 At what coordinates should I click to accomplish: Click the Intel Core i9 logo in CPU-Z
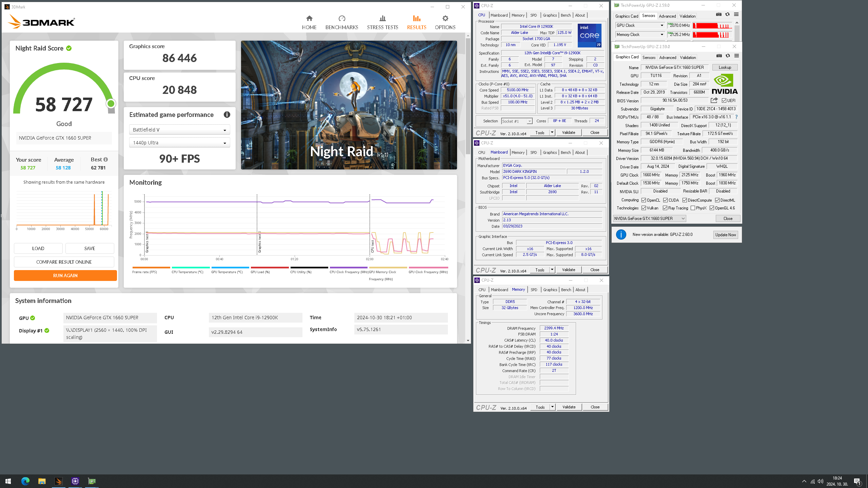(590, 36)
